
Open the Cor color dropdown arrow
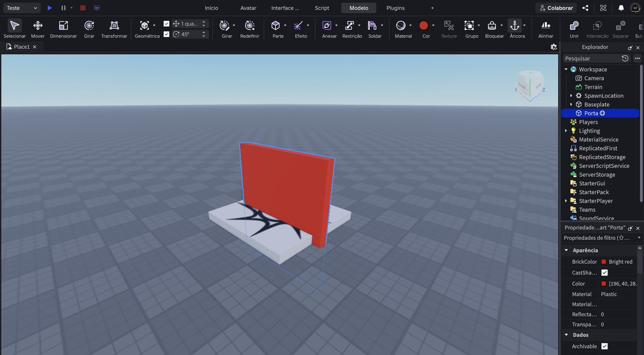click(433, 25)
